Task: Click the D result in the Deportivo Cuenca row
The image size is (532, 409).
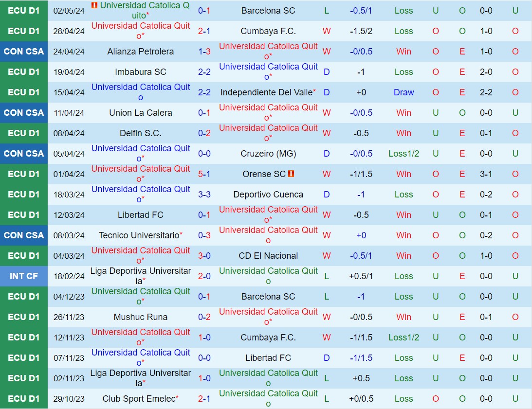Action: point(327,195)
